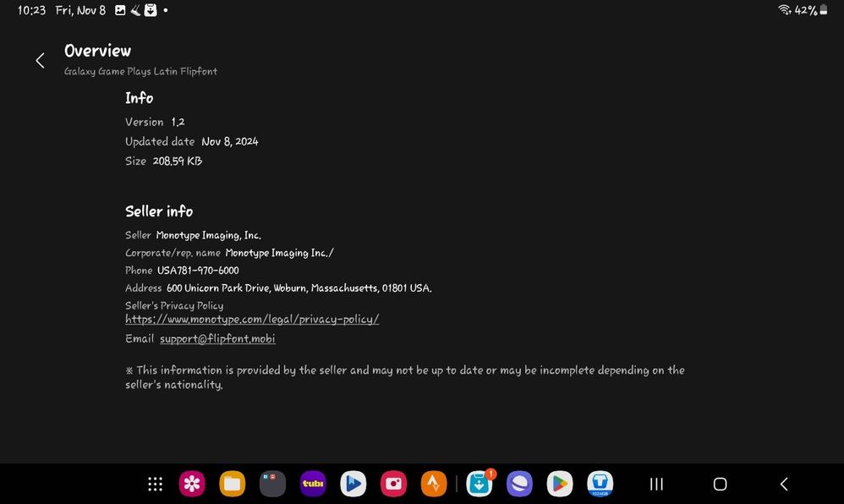Tap the Wi-Fi status icon

pyautogui.click(x=785, y=9)
